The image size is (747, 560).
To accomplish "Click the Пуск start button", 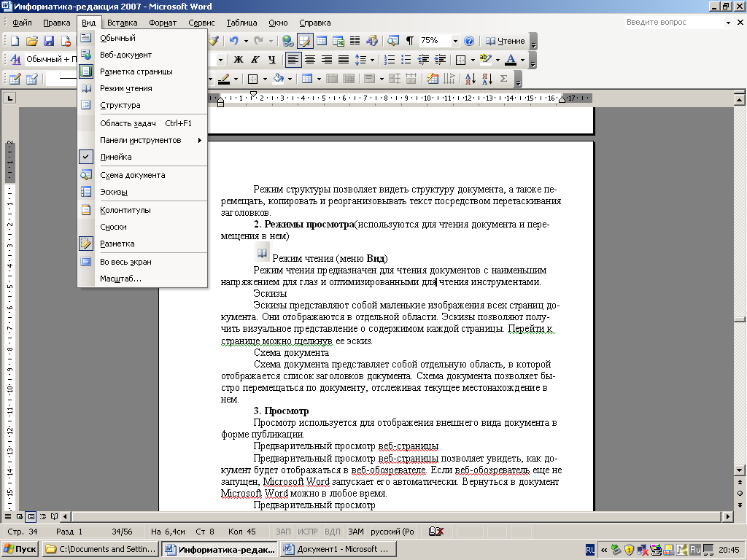I will [x=20, y=549].
